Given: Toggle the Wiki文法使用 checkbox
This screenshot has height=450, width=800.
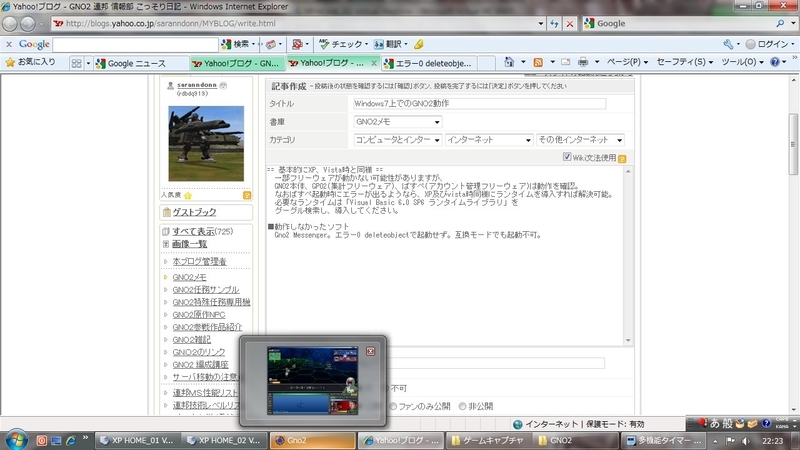Looking at the screenshot, I should point(567,157).
